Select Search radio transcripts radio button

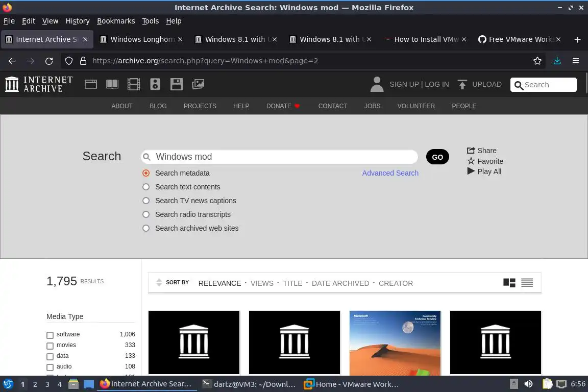(x=146, y=214)
